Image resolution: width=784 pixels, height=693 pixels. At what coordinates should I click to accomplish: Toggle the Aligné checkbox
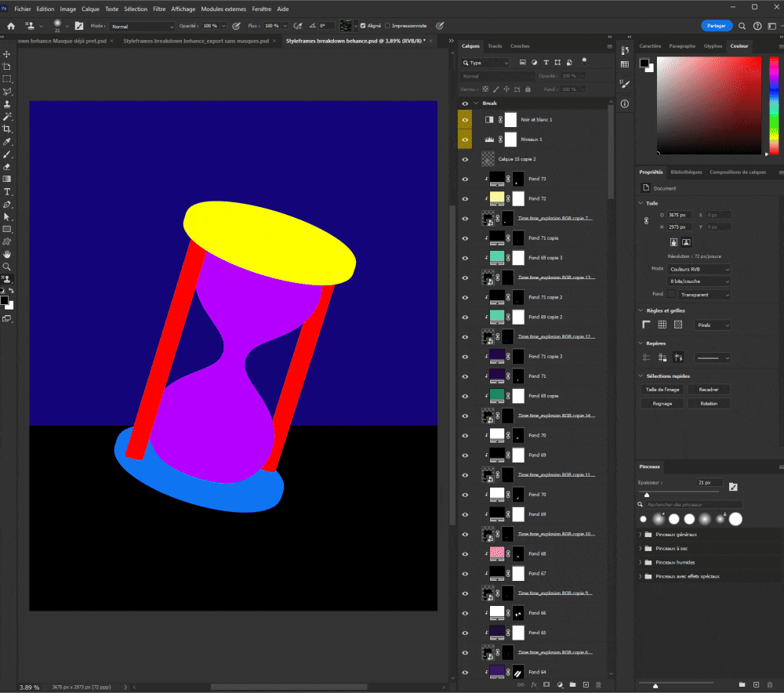click(x=363, y=26)
